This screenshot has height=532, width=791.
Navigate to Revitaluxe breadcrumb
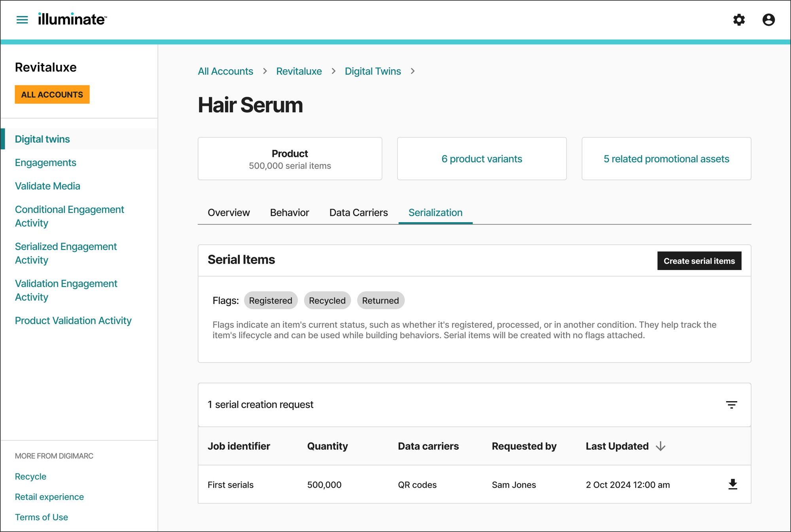coord(299,71)
